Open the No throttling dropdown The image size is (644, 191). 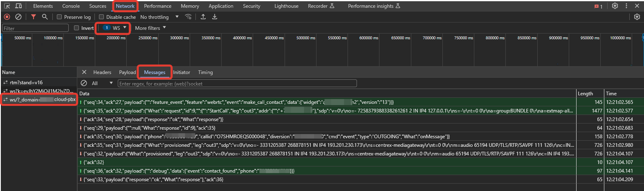coord(159,17)
